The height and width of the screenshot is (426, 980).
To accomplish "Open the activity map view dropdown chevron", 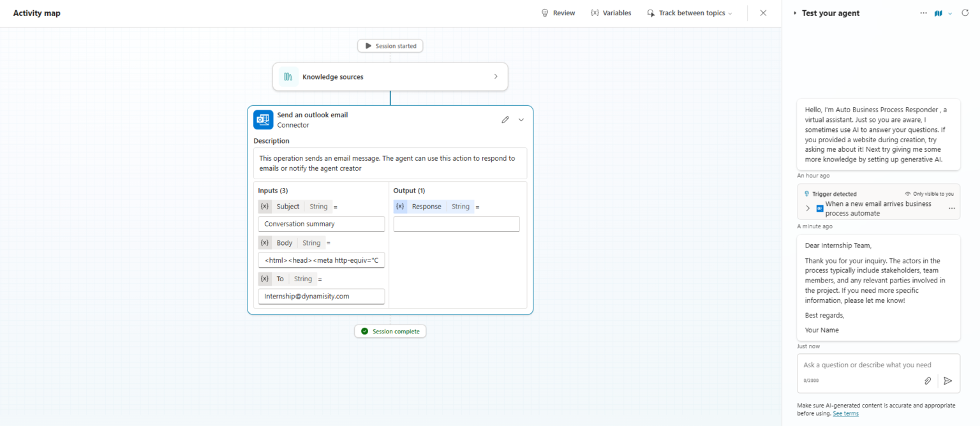I will click(950, 13).
